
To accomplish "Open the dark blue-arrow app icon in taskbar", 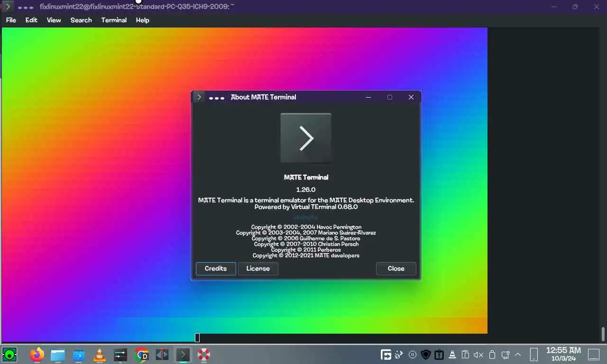I will pyautogui.click(x=162, y=355).
